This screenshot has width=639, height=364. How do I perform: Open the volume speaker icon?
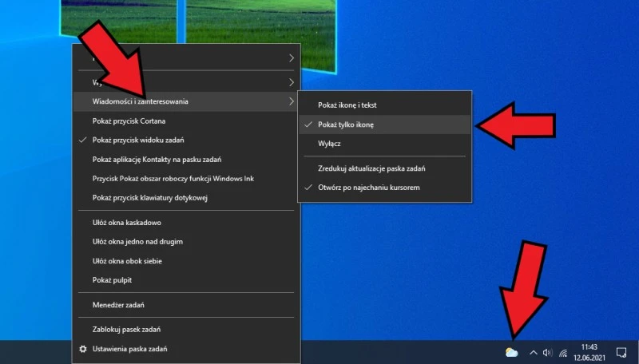[547, 352]
